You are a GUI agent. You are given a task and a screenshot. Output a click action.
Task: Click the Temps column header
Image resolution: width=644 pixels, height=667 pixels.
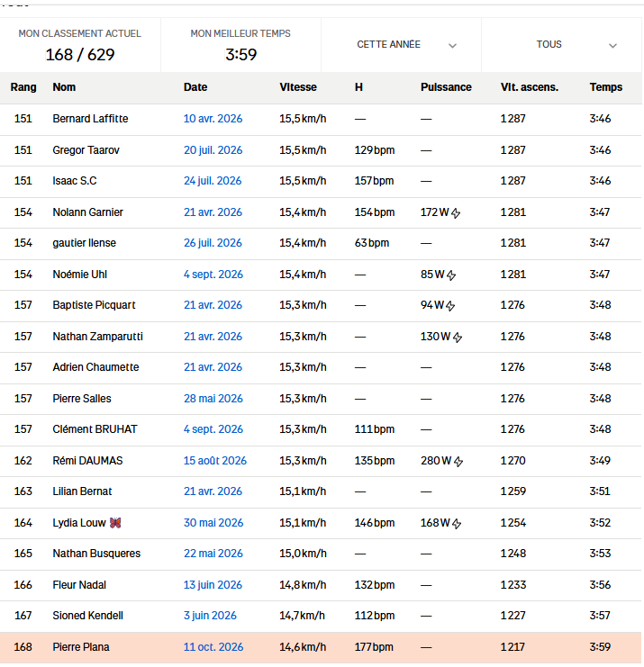pos(605,87)
